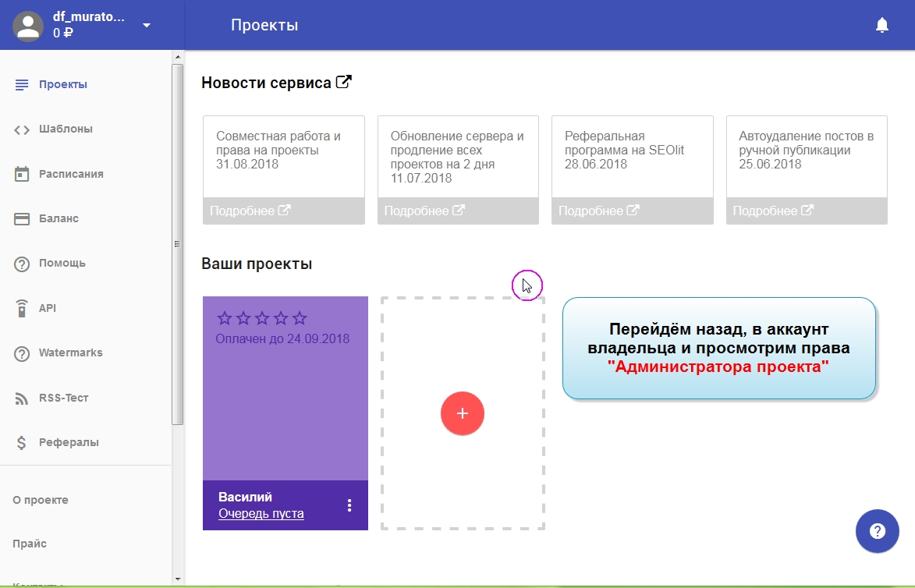Select Шаблоны in the sidebar

point(66,129)
